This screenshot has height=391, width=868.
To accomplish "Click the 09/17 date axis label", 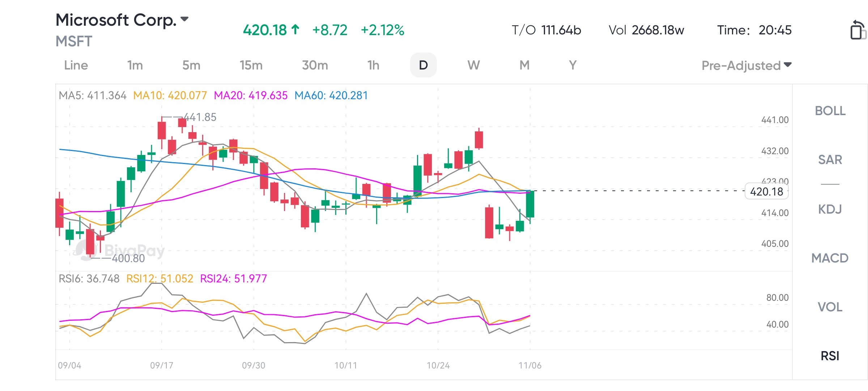I will (162, 365).
